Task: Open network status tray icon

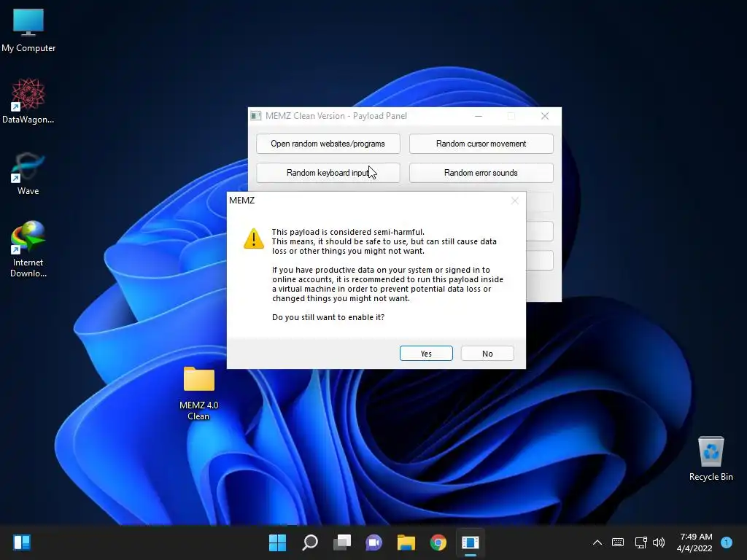Action: click(640, 542)
